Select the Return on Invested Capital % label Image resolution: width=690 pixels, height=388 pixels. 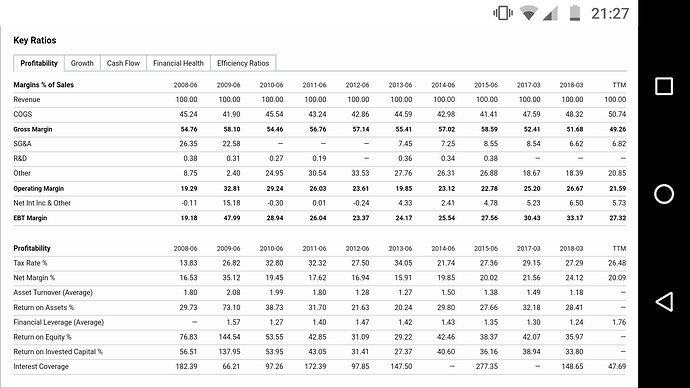click(x=58, y=351)
